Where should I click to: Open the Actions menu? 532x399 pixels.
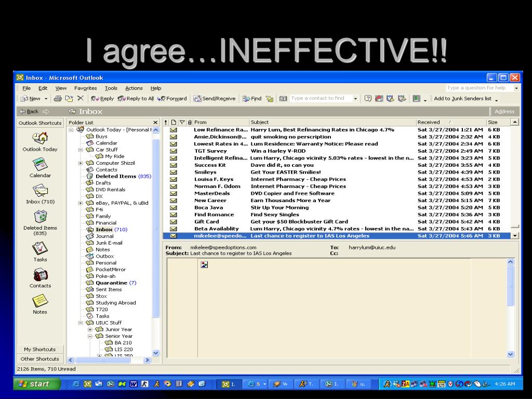(134, 88)
